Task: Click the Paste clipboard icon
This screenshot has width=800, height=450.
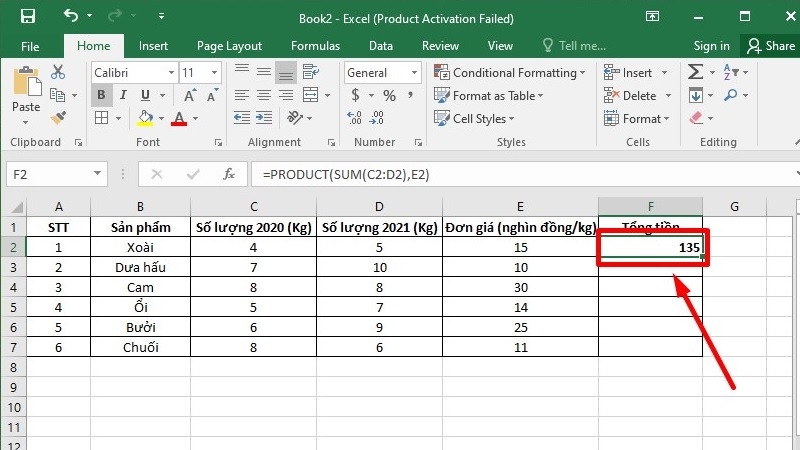Action: pos(26,82)
